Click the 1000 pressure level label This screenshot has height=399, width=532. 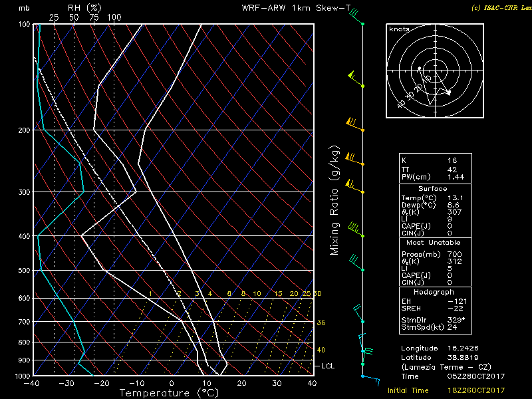[x=23, y=376]
